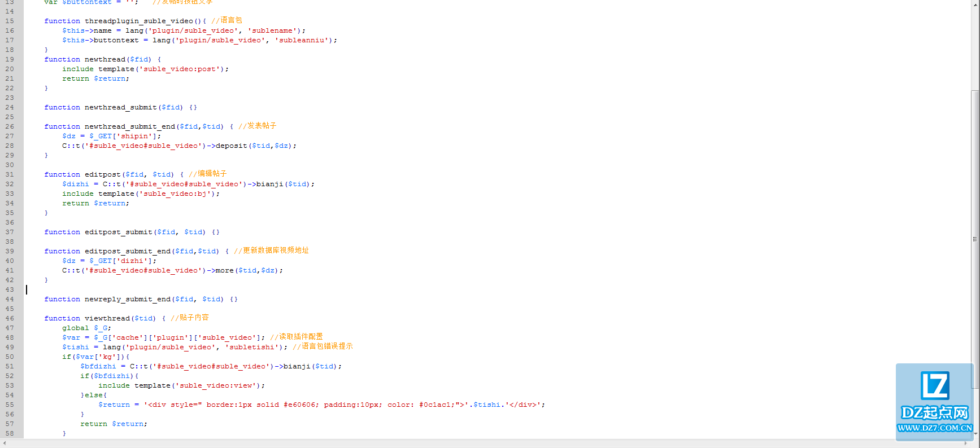
Task: Click the horizontal scrollbar right arrow
Action: 966,443
